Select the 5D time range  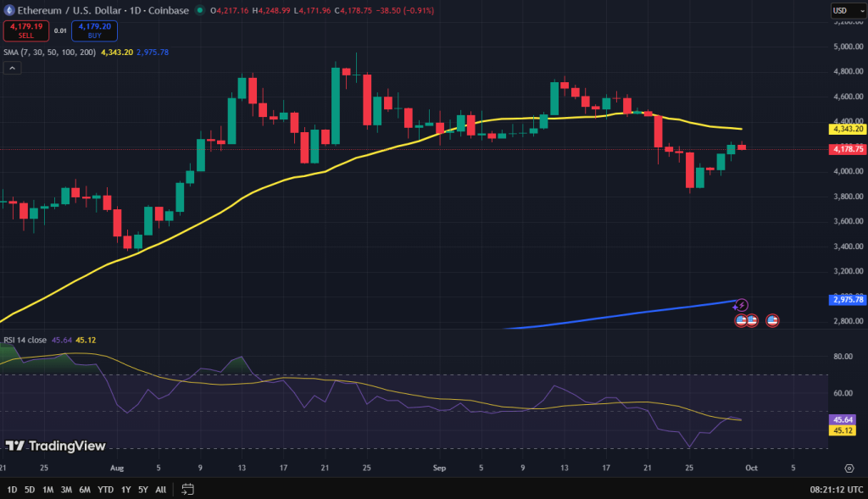tap(30, 490)
